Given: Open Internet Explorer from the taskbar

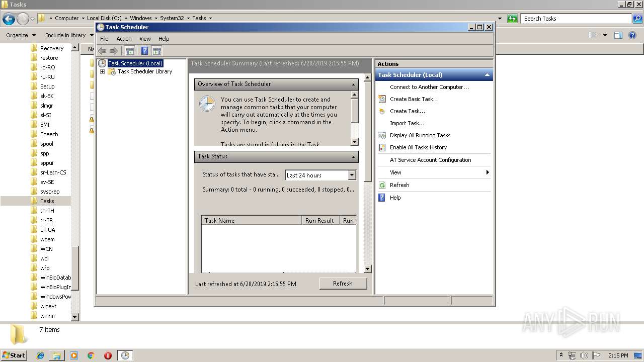Looking at the screenshot, I should [40, 355].
